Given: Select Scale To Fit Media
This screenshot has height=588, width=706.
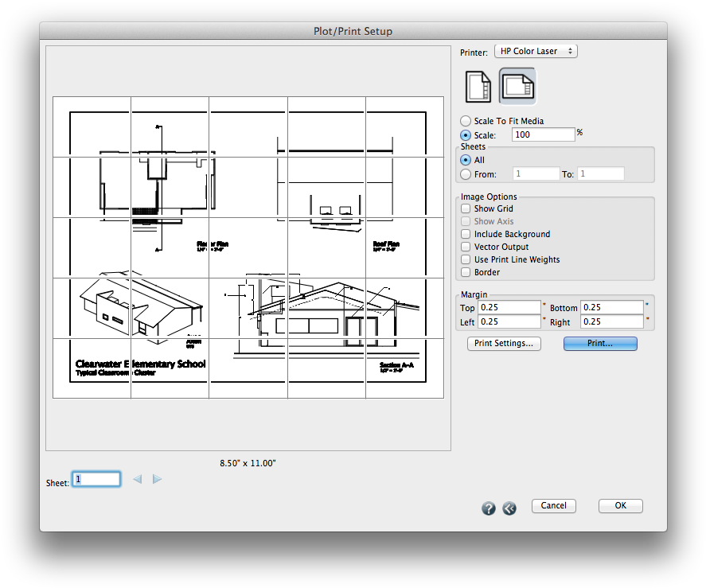Looking at the screenshot, I should (465, 121).
